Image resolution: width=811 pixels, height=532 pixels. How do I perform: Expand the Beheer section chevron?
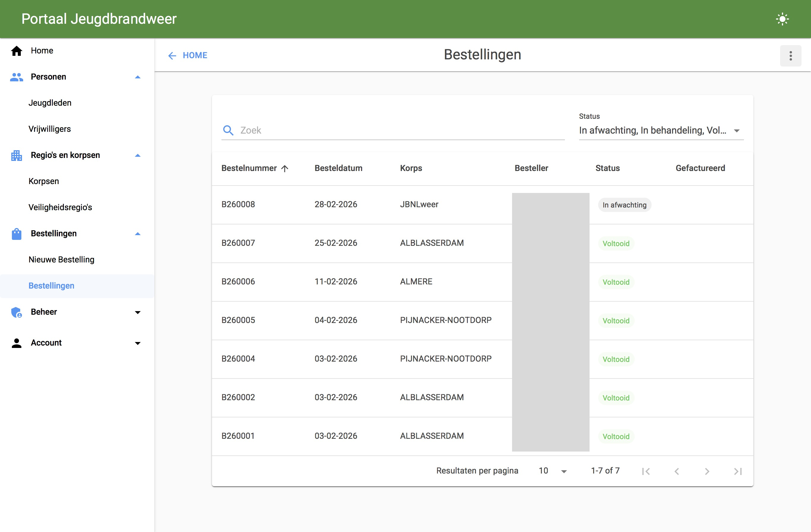pyautogui.click(x=138, y=312)
